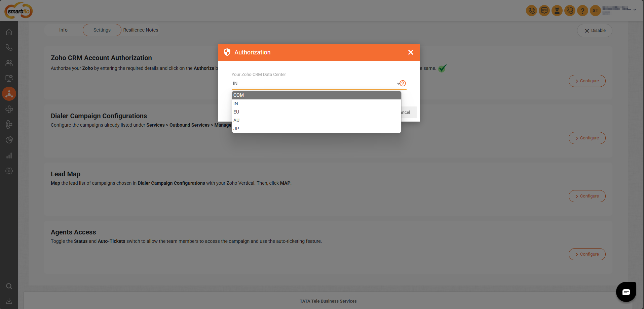Configure Lead Map section
The image size is (644, 309).
click(x=587, y=196)
